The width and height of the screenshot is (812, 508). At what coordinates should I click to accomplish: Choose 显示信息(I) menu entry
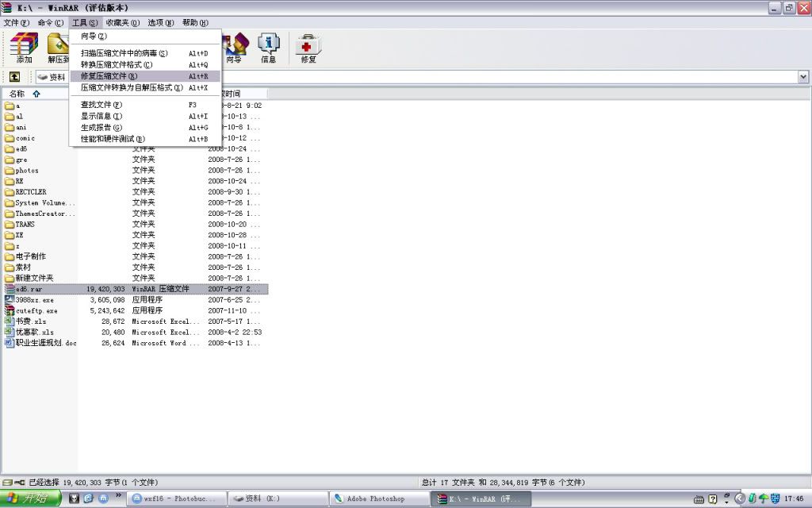point(145,116)
